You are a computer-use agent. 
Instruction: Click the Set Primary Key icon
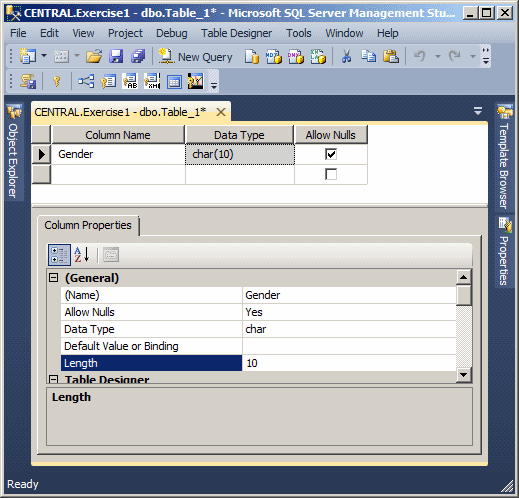click(57, 81)
